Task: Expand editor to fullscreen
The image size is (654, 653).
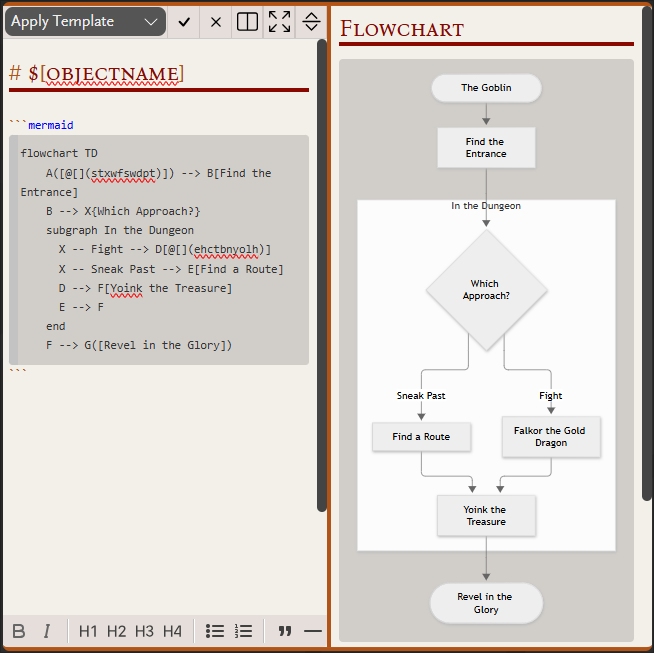Action: click(x=279, y=22)
